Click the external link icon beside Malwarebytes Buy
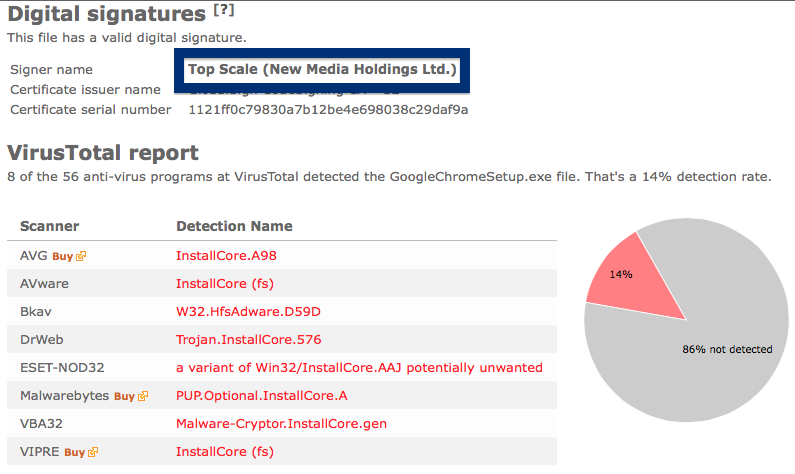795x474 pixels. click(x=143, y=396)
